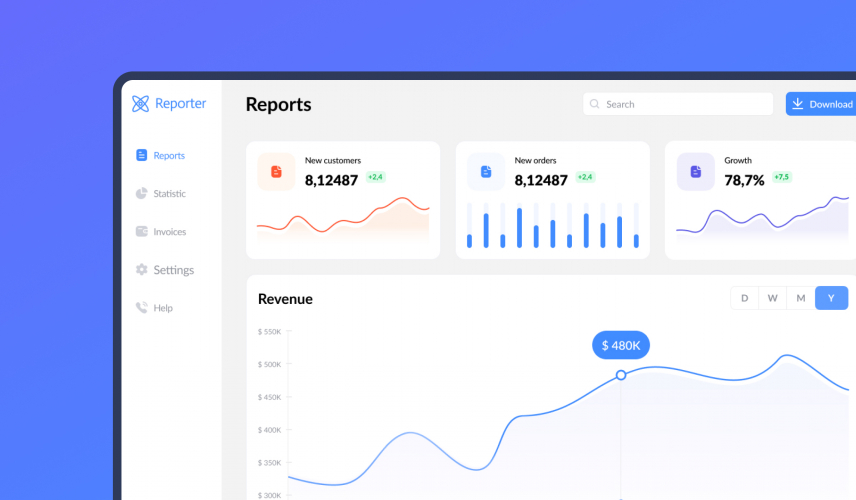Click the Invoices wallet icon
Screen dimensions: 856x500
141,231
